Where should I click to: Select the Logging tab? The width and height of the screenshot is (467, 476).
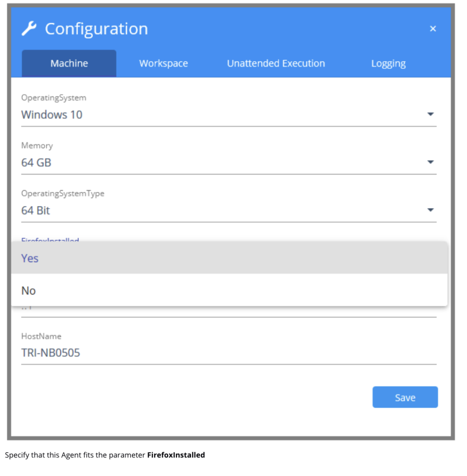click(388, 63)
